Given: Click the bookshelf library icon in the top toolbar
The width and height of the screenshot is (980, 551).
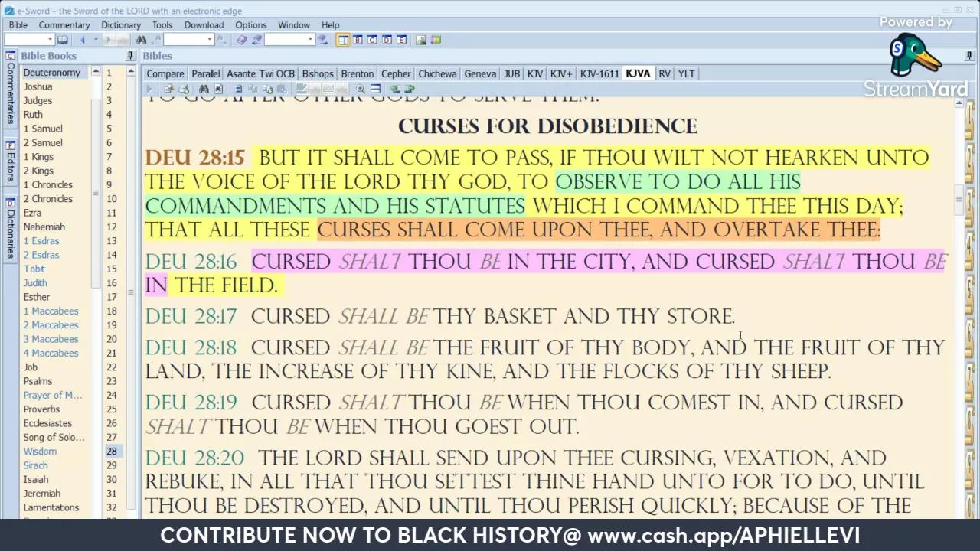Looking at the screenshot, I should (x=436, y=40).
